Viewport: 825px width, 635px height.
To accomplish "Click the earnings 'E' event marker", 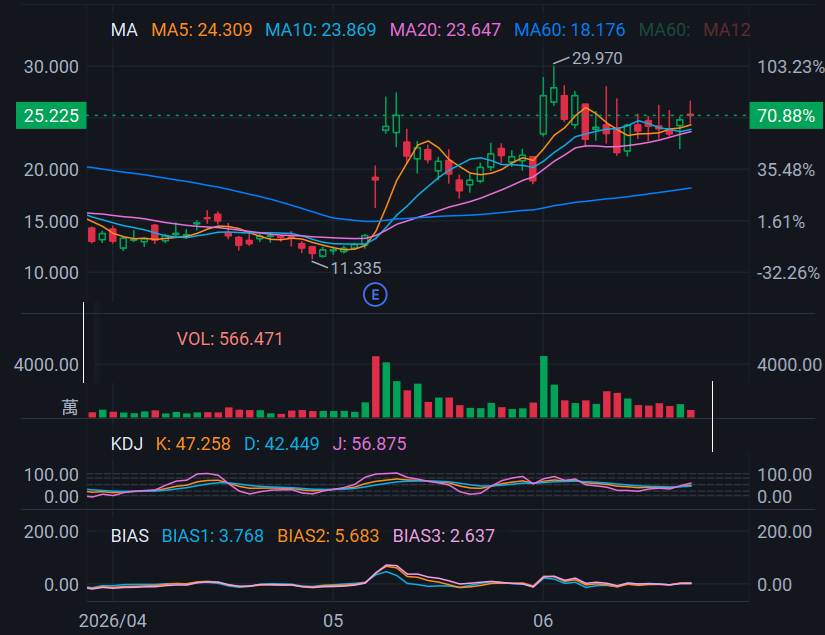I will (x=375, y=295).
